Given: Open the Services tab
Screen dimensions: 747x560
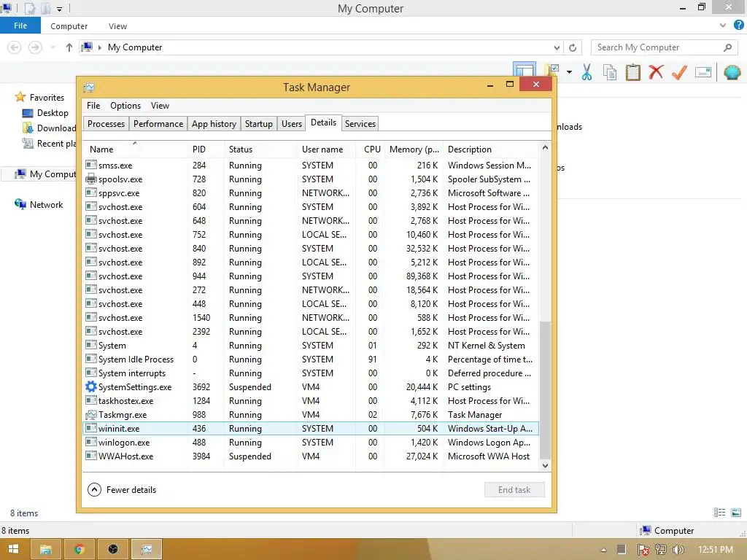Looking at the screenshot, I should (360, 124).
